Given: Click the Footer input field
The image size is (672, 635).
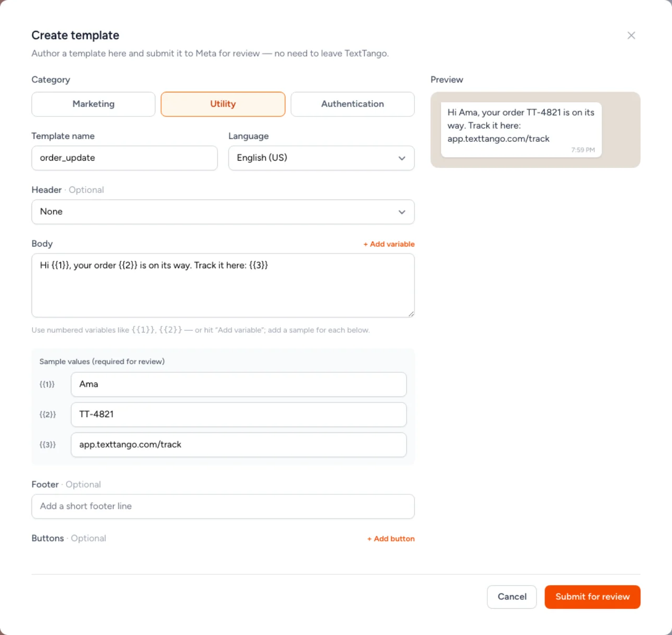Looking at the screenshot, I should pos(223,506).
